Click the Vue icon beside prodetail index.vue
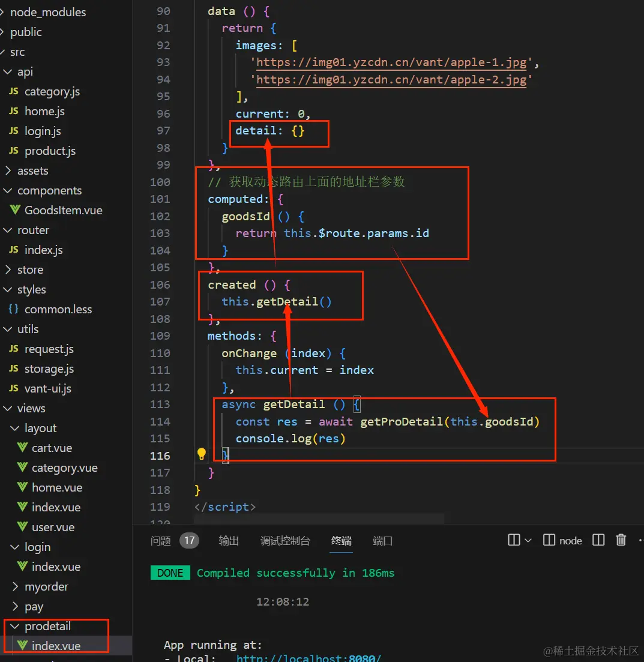The width and height of the screenshot is (644, 662). click(x=22, y=646)
